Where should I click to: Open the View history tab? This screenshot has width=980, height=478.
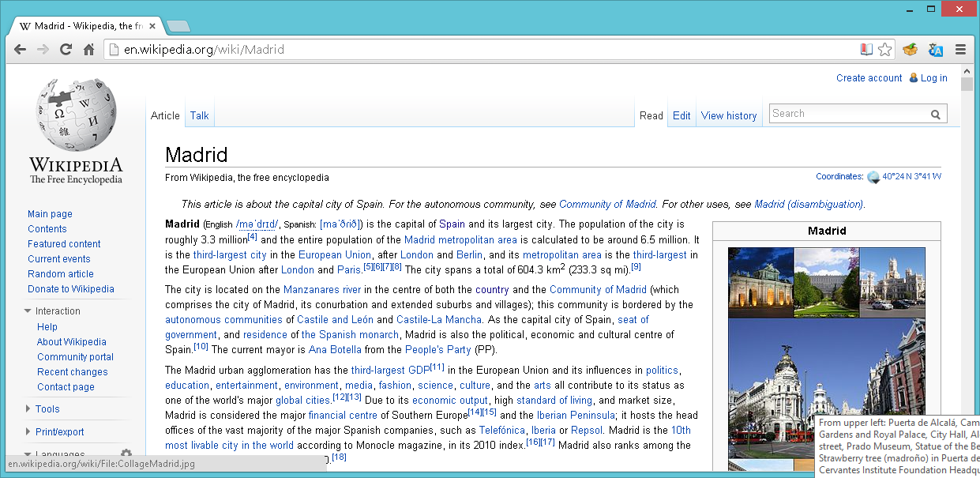[x=729, y=115]
